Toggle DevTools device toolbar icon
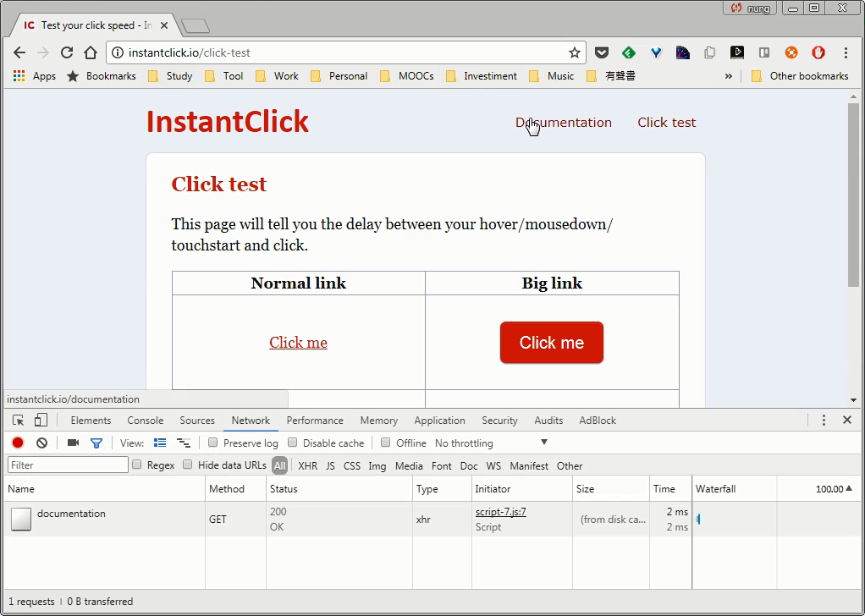The height and width of the screenshot is (616, 865). [41, 421]
